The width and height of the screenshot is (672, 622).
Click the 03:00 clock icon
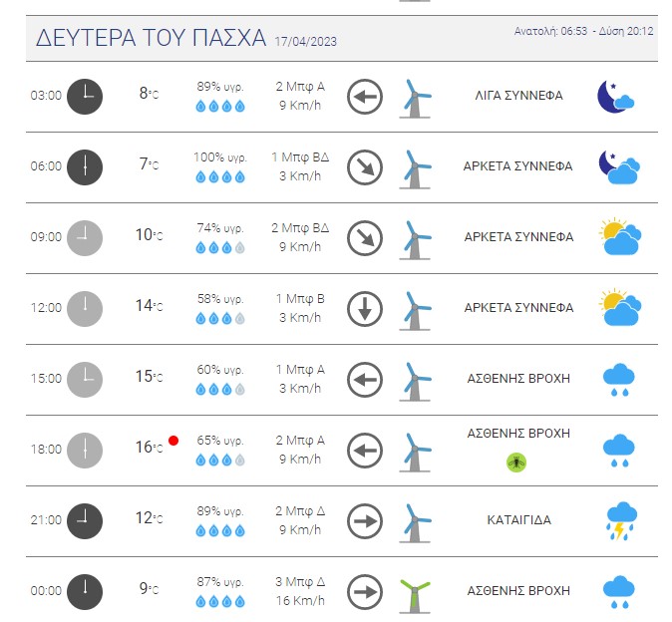(x=85, y=97)
